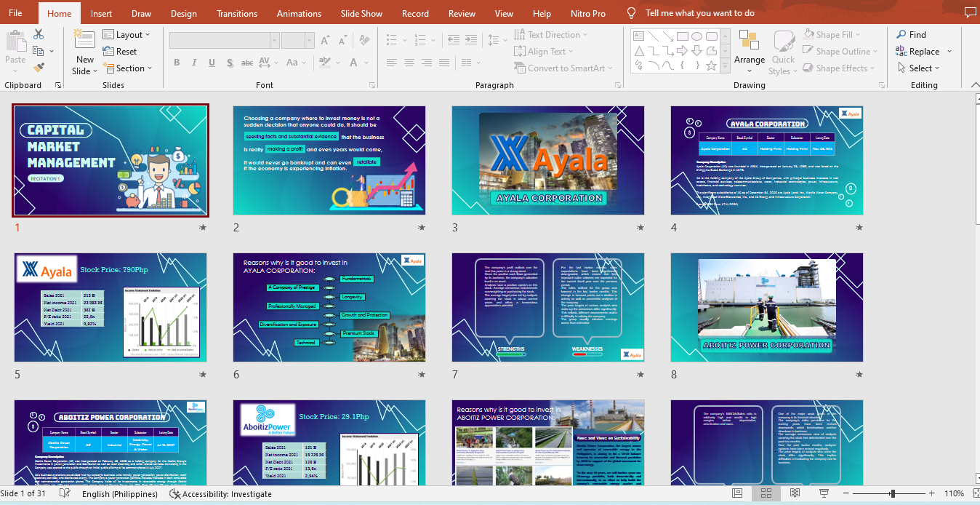Select the Format Painter brush icon
Viewport: 980px width, 505px height.
point(39,68)
